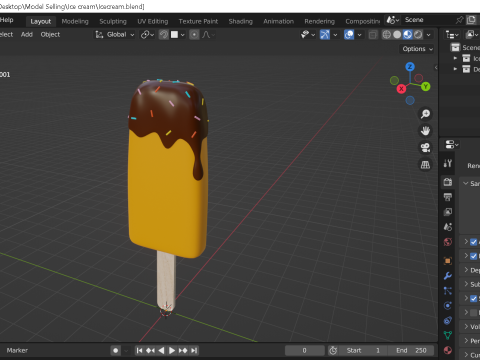
Task: Switch to material preview shading
Action: coord(407,35)
